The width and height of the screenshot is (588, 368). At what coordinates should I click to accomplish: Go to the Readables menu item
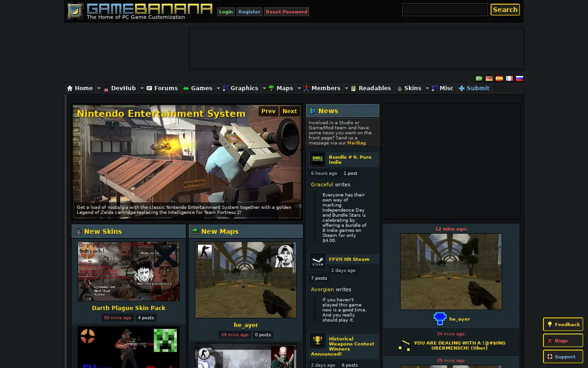click(371, 88)
